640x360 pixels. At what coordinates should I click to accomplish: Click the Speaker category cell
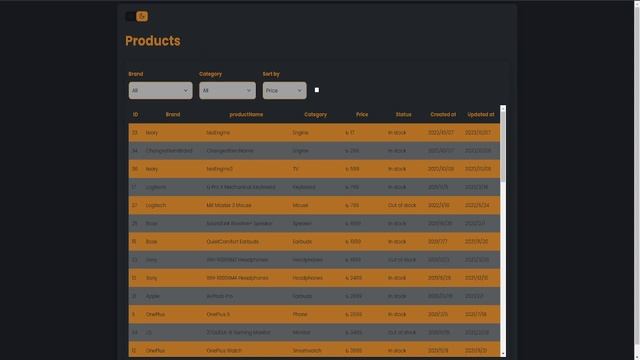pos(302,224)
